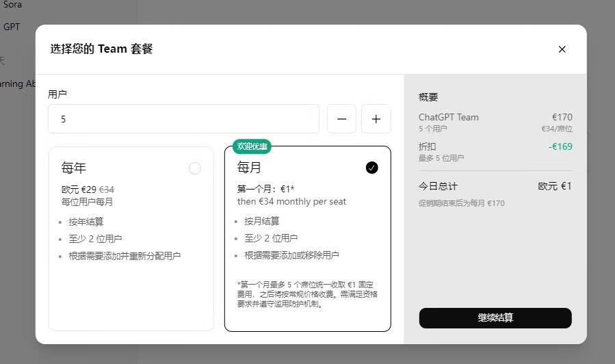
Task: Click the strikethrough €34 price
Action: click(107, 190)
